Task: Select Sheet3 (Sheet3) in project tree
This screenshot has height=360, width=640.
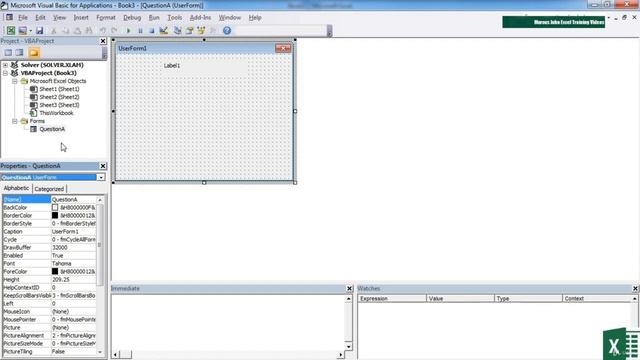Action: [x=59, y=105]
